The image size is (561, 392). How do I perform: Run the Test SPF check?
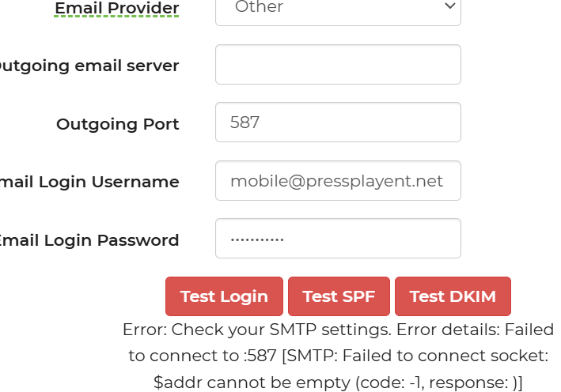(339, 296)
